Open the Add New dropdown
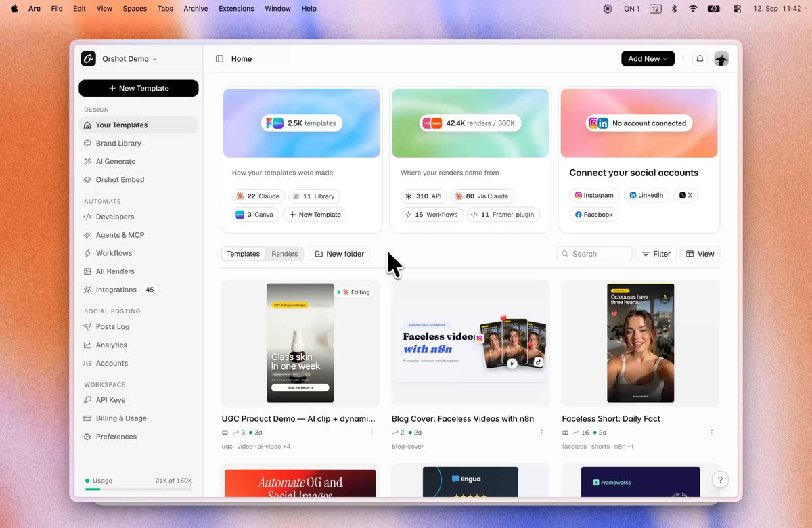 [x=648, y=59]
